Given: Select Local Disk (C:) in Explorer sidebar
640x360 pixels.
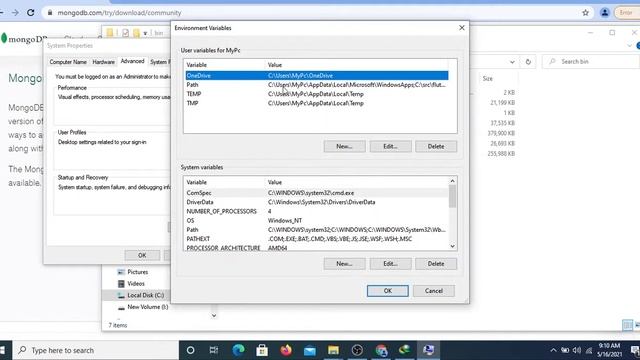Looking at the screenshot, I should 141,295.
